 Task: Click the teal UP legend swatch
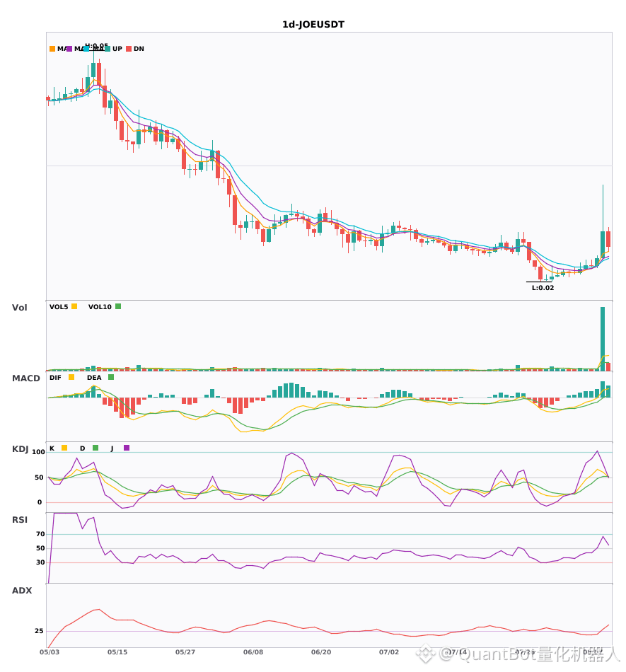(108, 49)
